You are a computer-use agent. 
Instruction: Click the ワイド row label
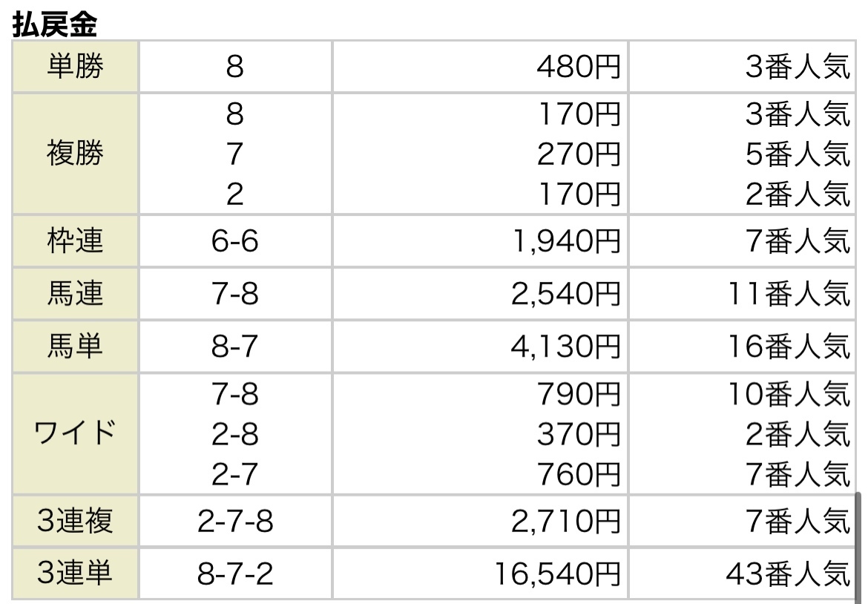[75, 433]
